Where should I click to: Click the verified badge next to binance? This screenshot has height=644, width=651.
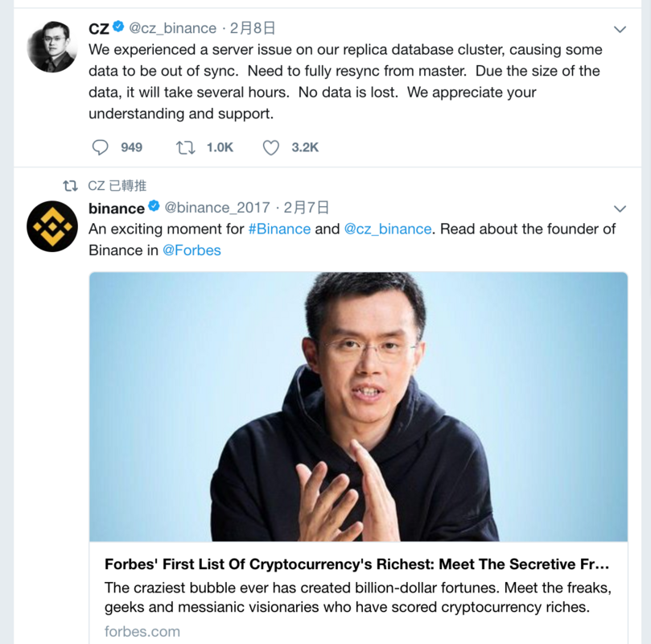point(154,206)
